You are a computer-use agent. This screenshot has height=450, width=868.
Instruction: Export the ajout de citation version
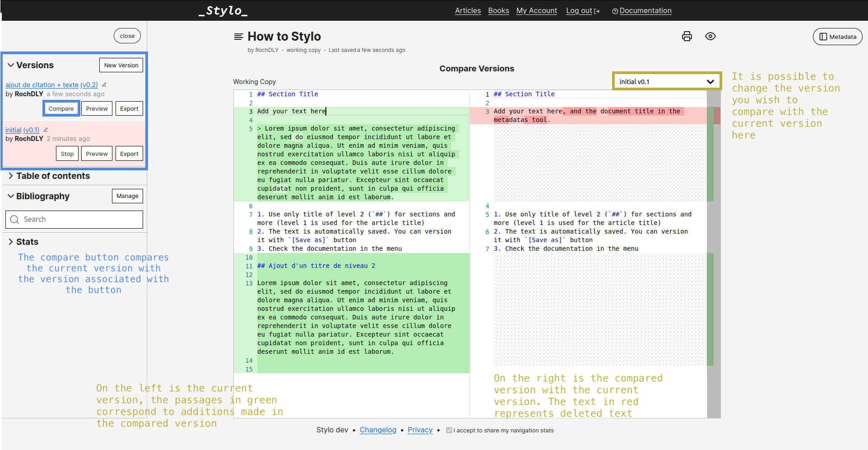pyautogui.click(x=129, y=108)
